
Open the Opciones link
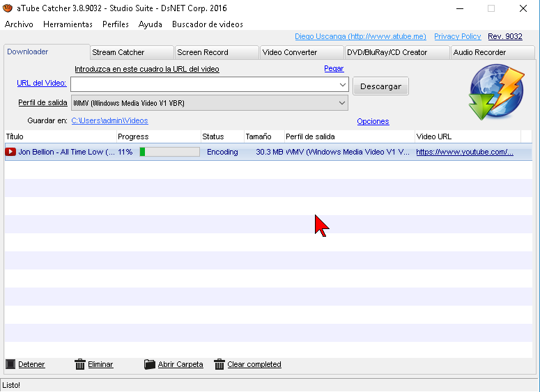(x=373, y=121)
